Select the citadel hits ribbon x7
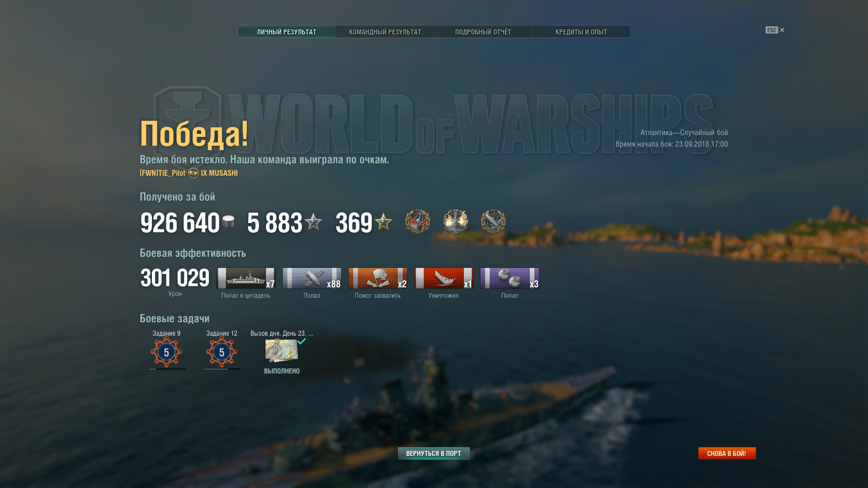Viewport: 868px width, 488px height. pos(246,278)
